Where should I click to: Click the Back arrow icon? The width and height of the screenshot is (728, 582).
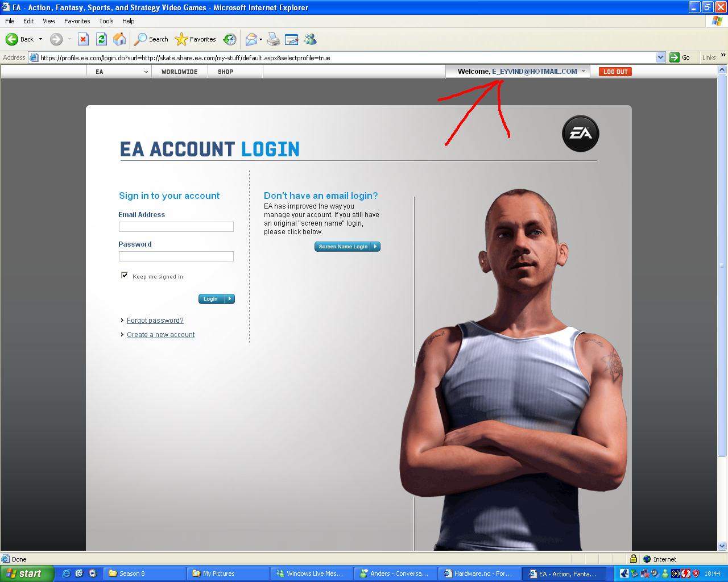(12, 39)
